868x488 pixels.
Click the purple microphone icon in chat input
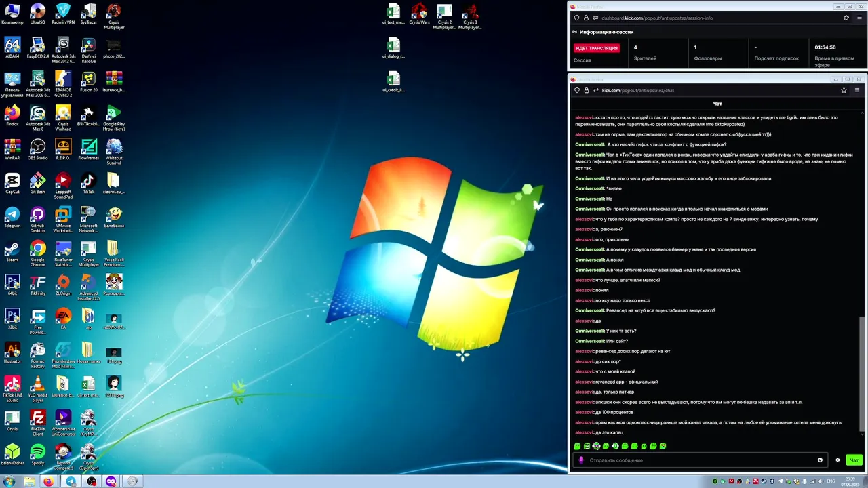point(580,460)
